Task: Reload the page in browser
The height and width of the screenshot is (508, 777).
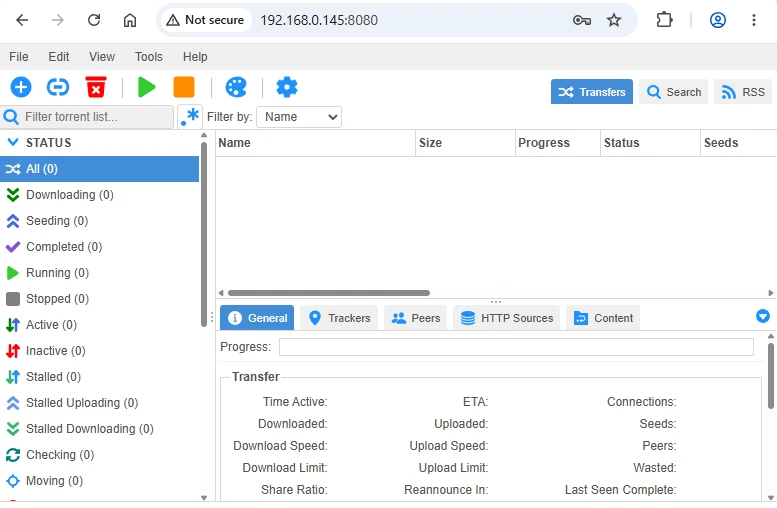Action: tap(94, 20)
